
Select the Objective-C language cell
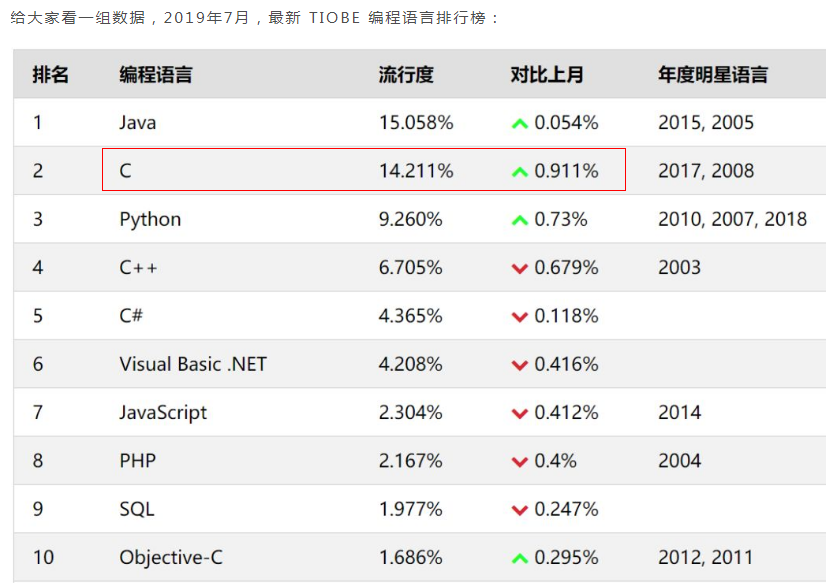(x=171, y=558)
